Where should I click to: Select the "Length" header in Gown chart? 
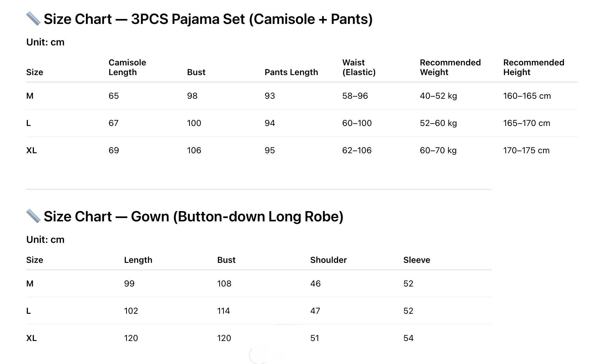(x=138, y=260)
